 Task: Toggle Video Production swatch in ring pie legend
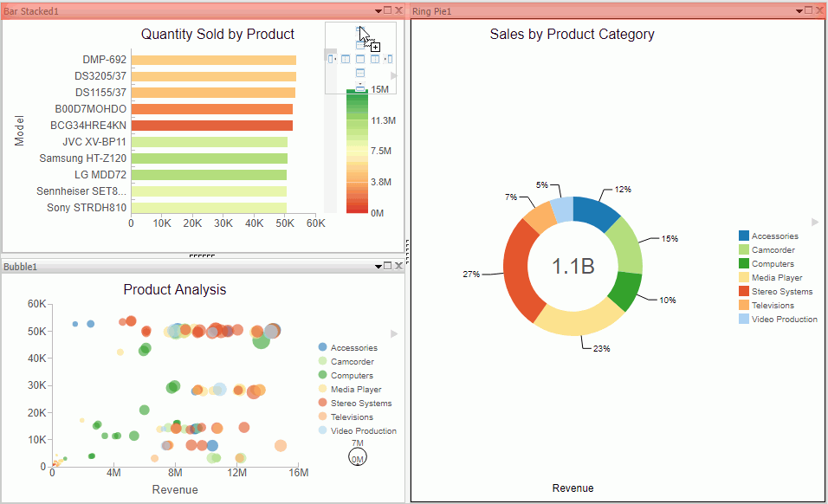click(x=744, y=320)
